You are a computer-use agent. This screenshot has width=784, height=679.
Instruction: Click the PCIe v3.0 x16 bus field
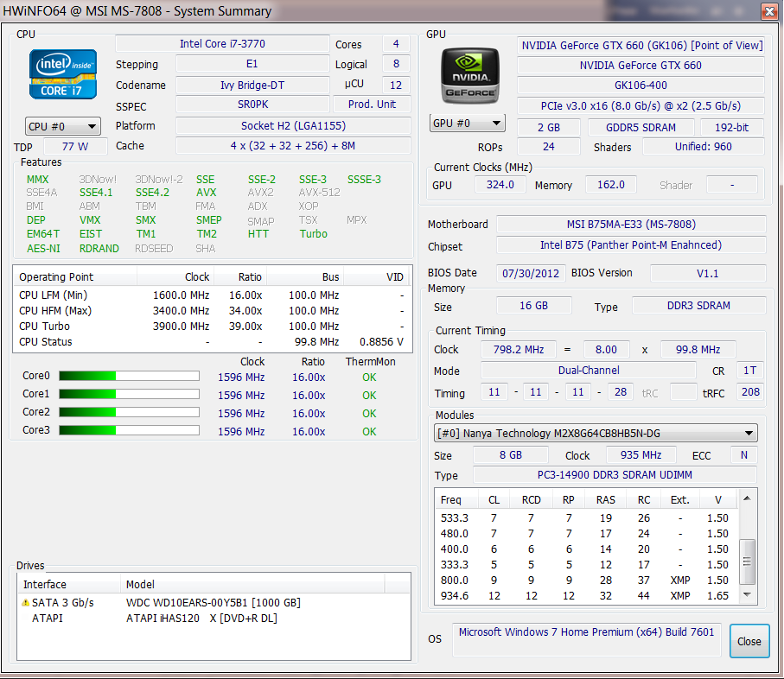tap(641, 106)
